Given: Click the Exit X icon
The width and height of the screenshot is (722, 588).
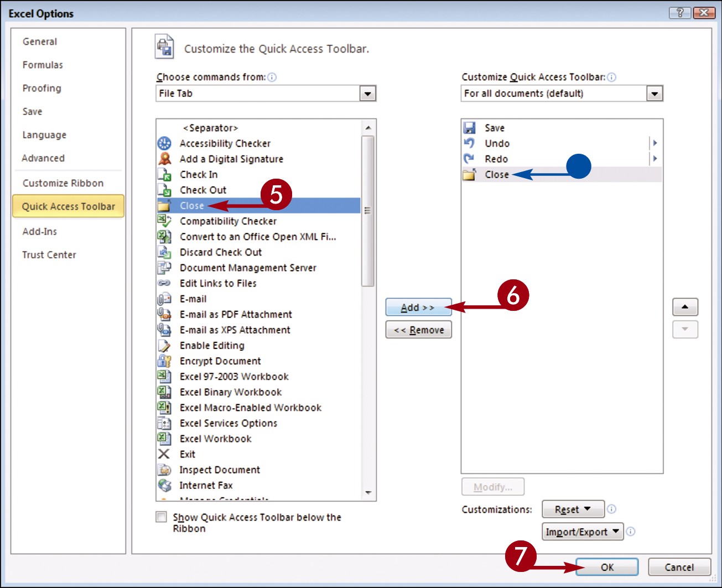Looking at the screenshot, I should coord(164,454).
